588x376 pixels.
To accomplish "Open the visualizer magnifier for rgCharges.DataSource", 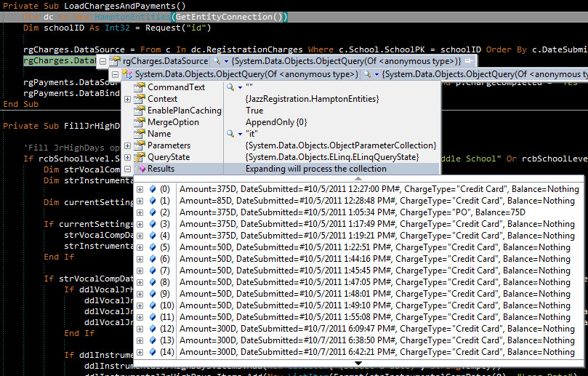I will coord(217,61).
